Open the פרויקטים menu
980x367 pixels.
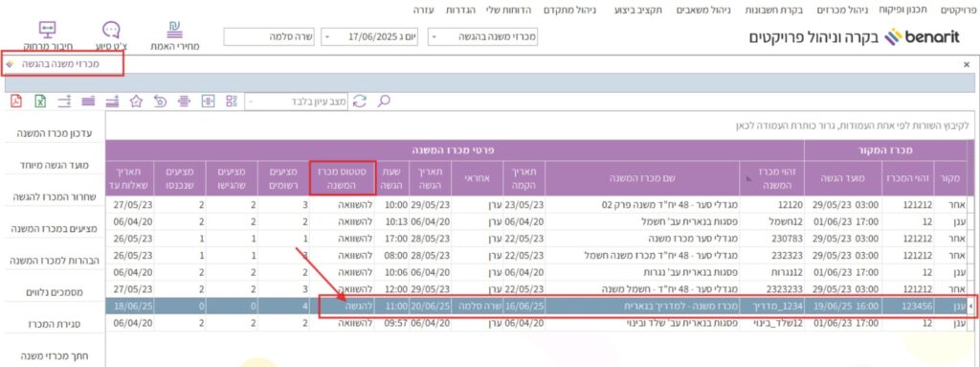(959, 10)
